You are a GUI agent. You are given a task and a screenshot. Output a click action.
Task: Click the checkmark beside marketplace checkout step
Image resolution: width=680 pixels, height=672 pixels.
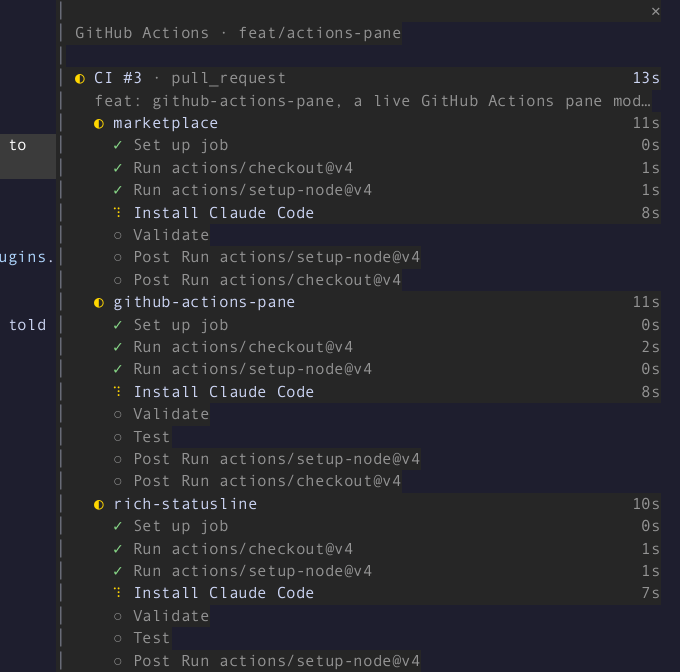click(118, 168)
